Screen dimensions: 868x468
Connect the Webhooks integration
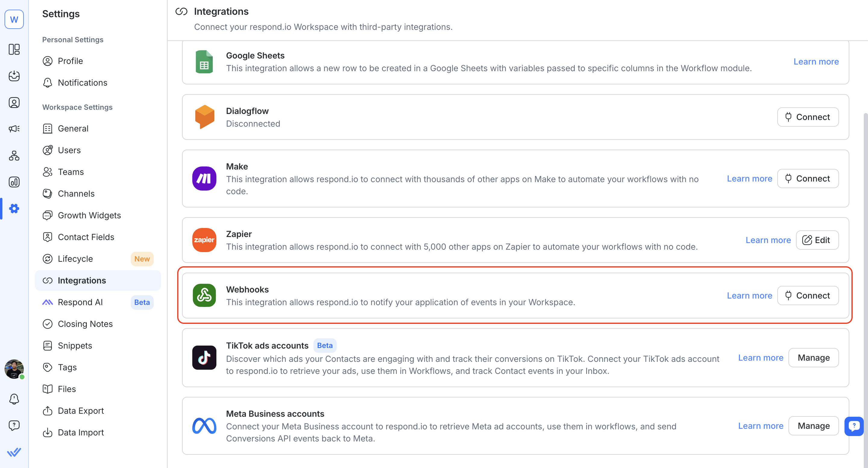808,296
